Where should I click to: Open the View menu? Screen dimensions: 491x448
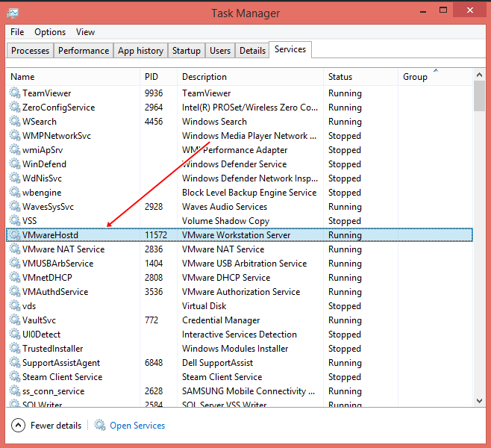(x=85, y=32)
